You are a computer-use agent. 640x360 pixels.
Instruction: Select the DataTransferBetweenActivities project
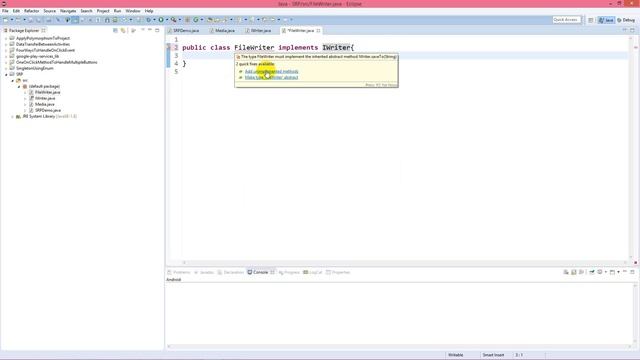tap(42, 44)
